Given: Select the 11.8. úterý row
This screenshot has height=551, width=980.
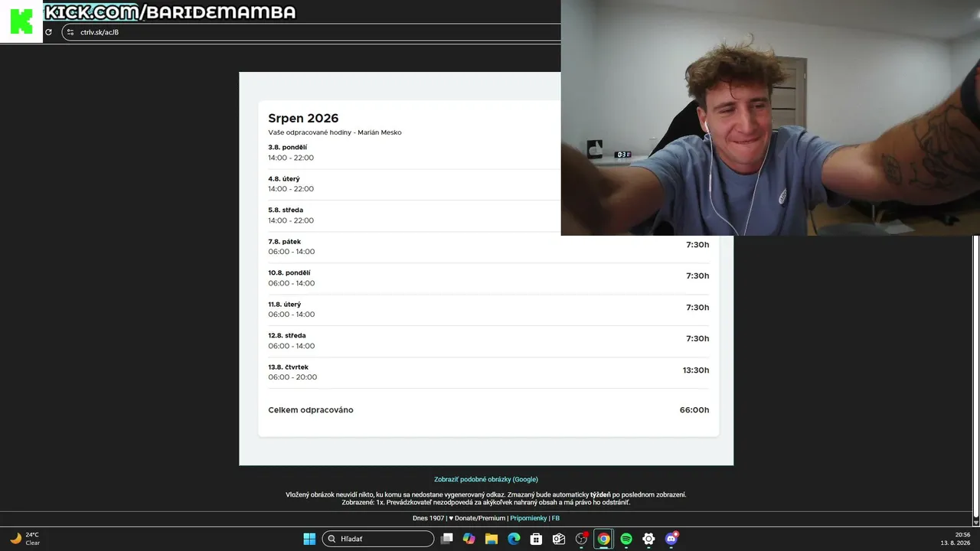Looking at the screenshot, I should point(488,309).
